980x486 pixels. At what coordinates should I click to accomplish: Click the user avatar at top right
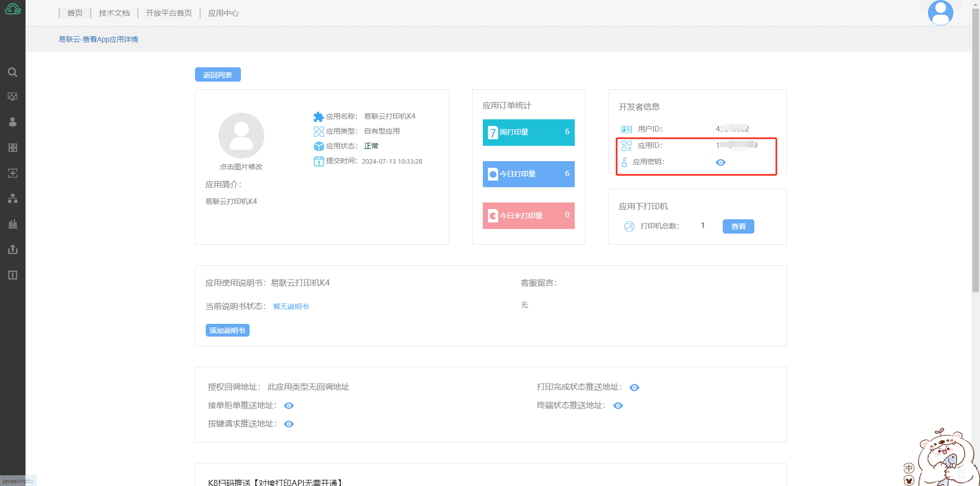coord(940,13)
